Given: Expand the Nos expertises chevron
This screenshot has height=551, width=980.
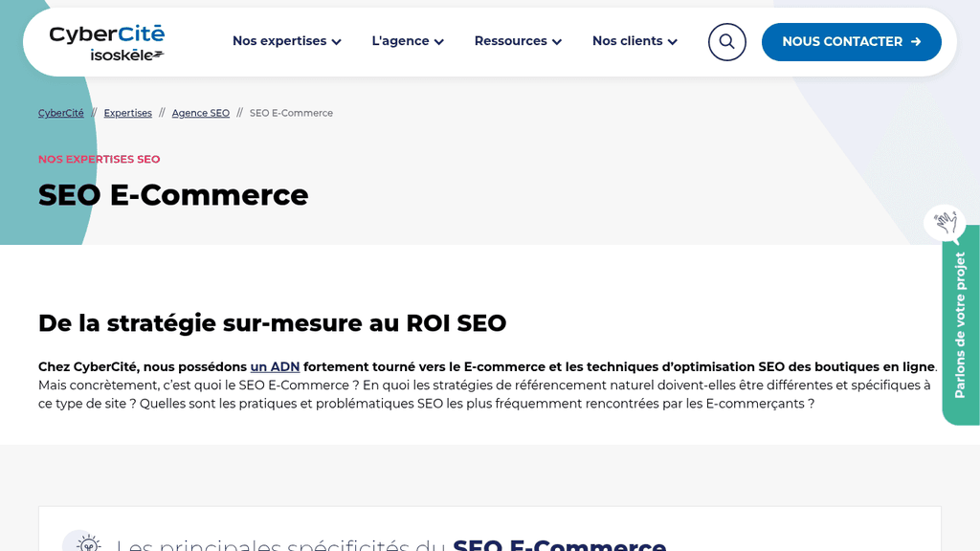Looking at the screenshot, I should [336, 42].
